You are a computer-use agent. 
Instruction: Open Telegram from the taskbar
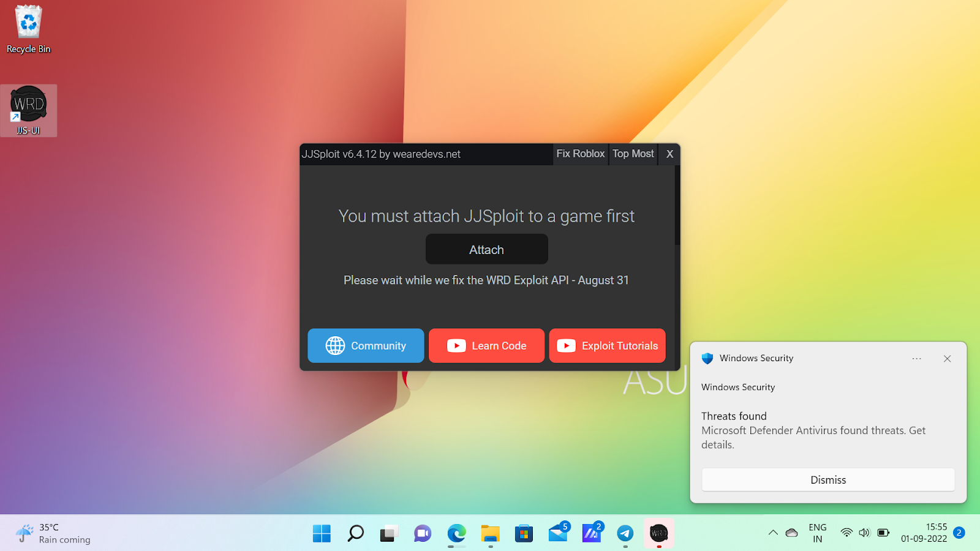[625, 533]
